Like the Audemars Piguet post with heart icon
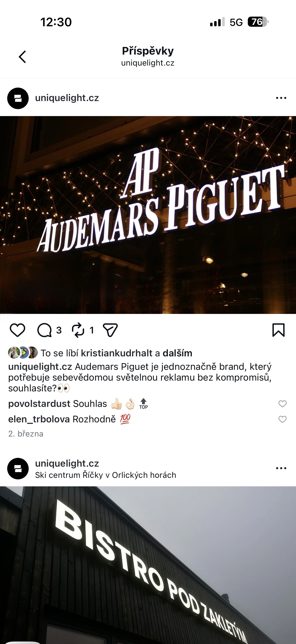This screenshot has height=644, width=296. pos(17,330)
